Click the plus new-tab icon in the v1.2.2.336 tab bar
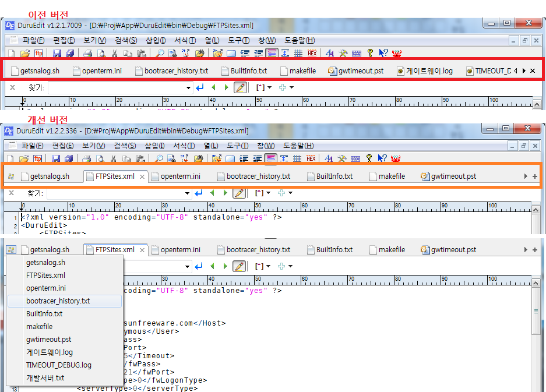 click(x=535, y=176)
